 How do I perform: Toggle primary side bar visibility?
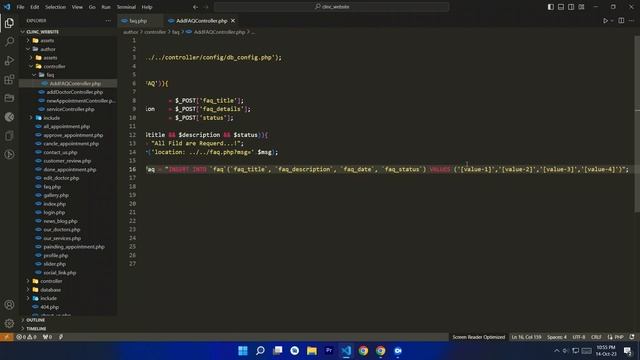coord(551,7)
